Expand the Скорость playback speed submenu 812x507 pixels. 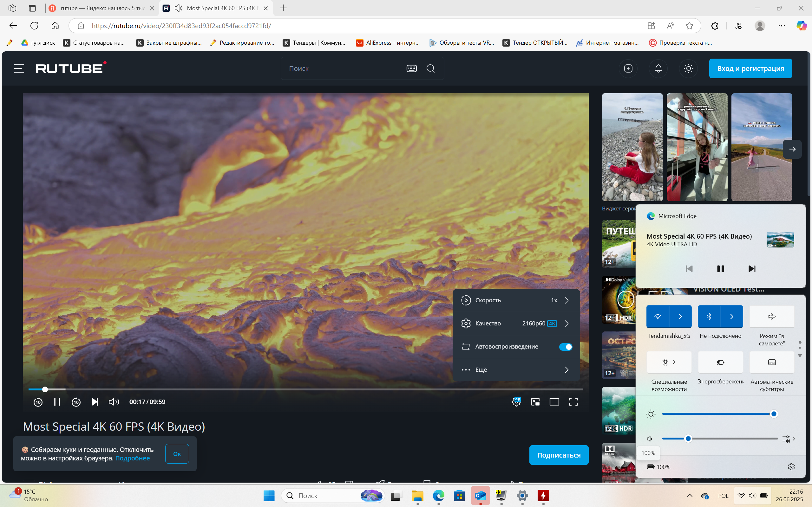(516, 300)
